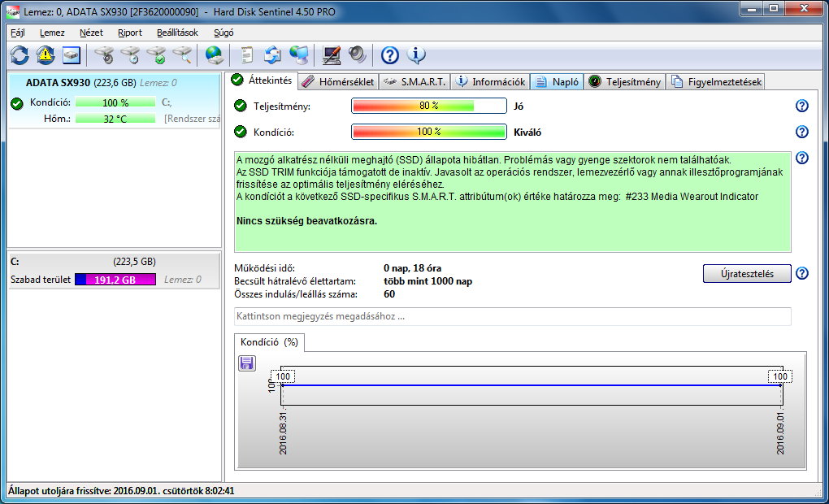829x504 pixels.
Task: Select the Kondíció (%) chart tab
Action: [269, 342]
